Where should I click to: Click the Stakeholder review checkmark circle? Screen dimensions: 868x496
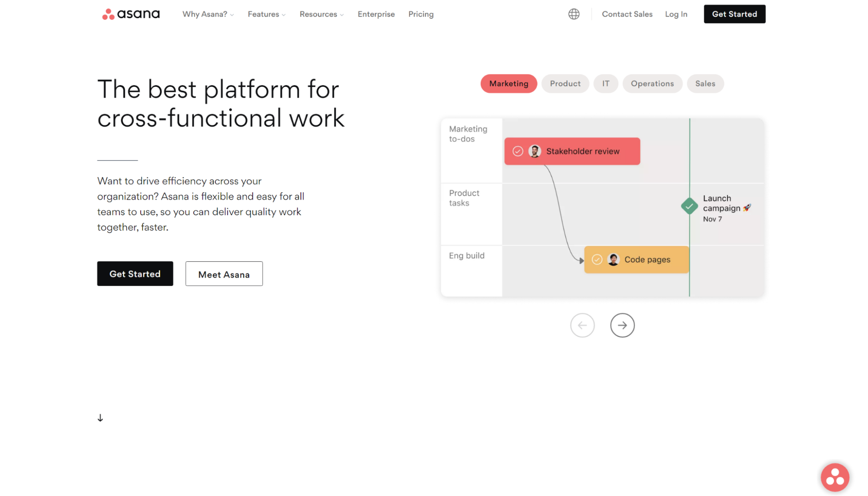[518, 151]
